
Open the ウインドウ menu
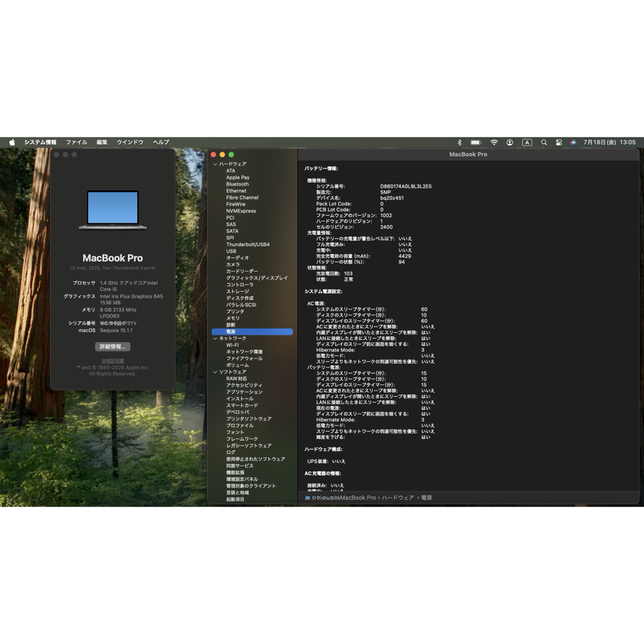pyautogui.click(x=130, y=142)
